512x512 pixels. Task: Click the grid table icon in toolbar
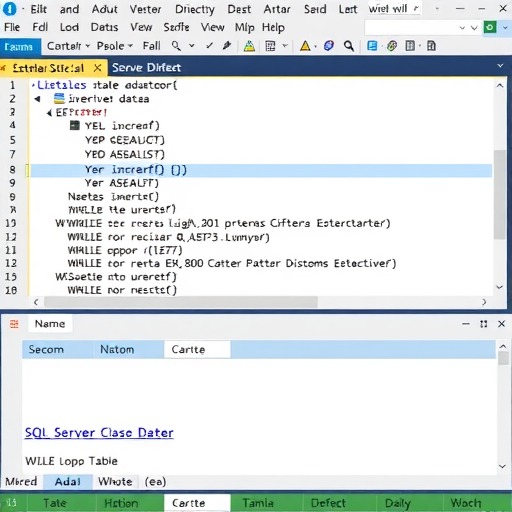pos(270,46)
